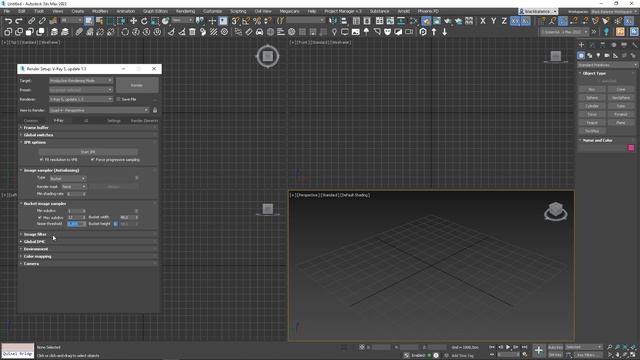Toggle the Max subdivs checkbox
This screenshot has height=360, width=640.
coord(40,218)
